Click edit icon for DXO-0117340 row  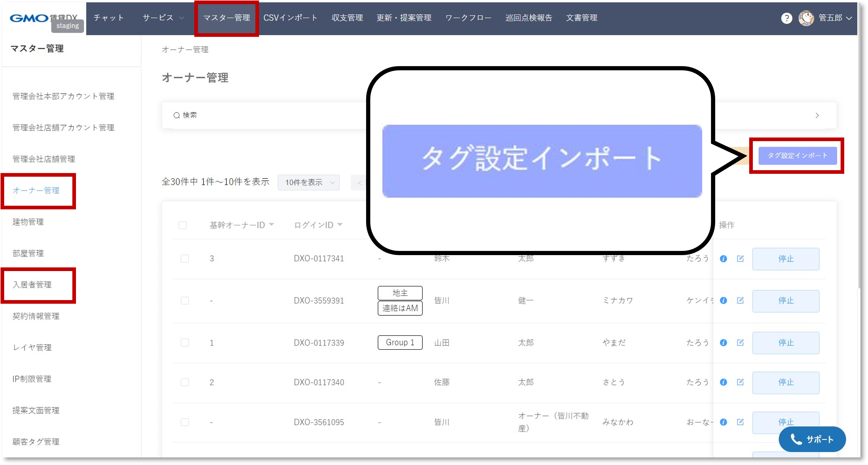740,382
